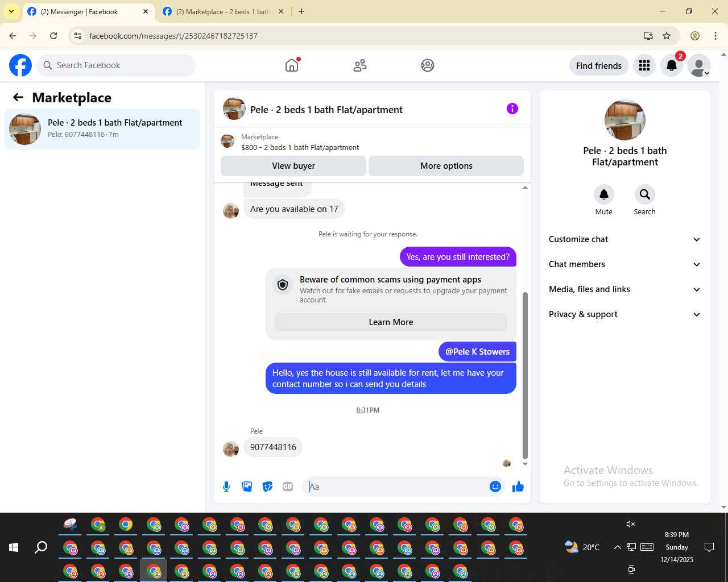Image resolution: width=728 pixels, height=582 pixels.
Task: Record a voice clip with the microphone icon
Action: (x=226, y=487)
